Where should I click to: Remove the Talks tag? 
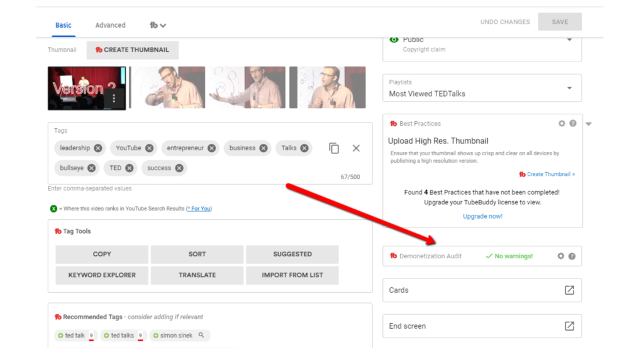[304, 148]
